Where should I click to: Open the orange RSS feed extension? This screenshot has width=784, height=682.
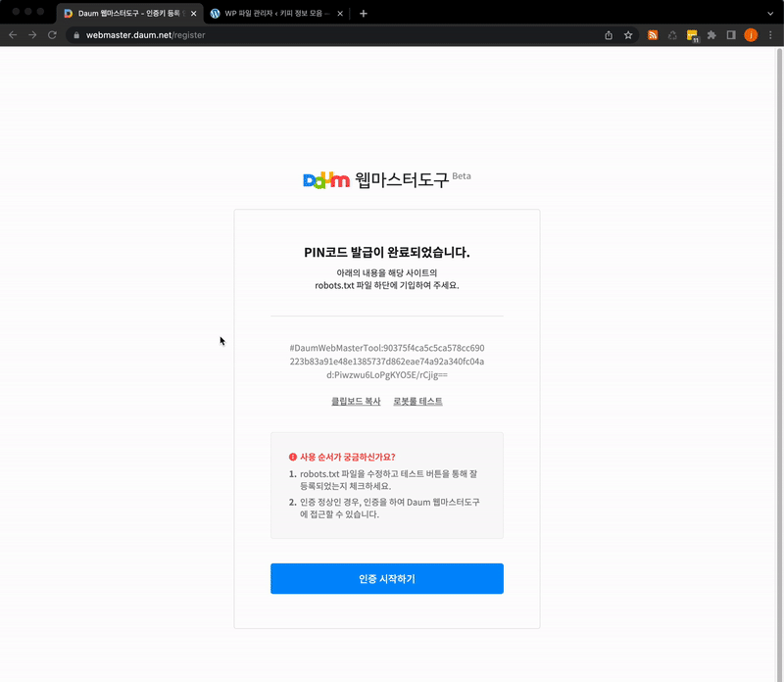653,35
